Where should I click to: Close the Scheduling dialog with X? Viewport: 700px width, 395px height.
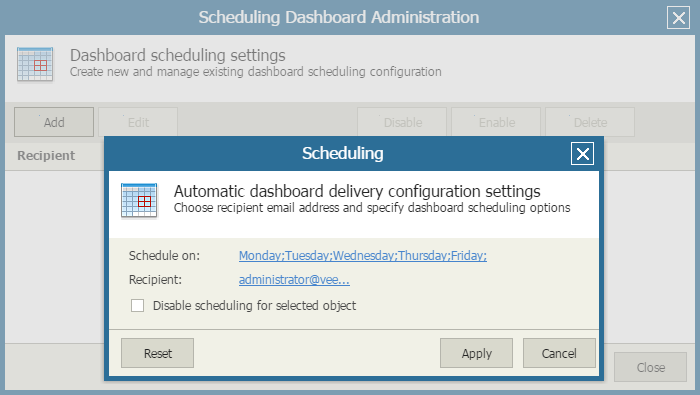pyautogui.click(x=582, y=154)
